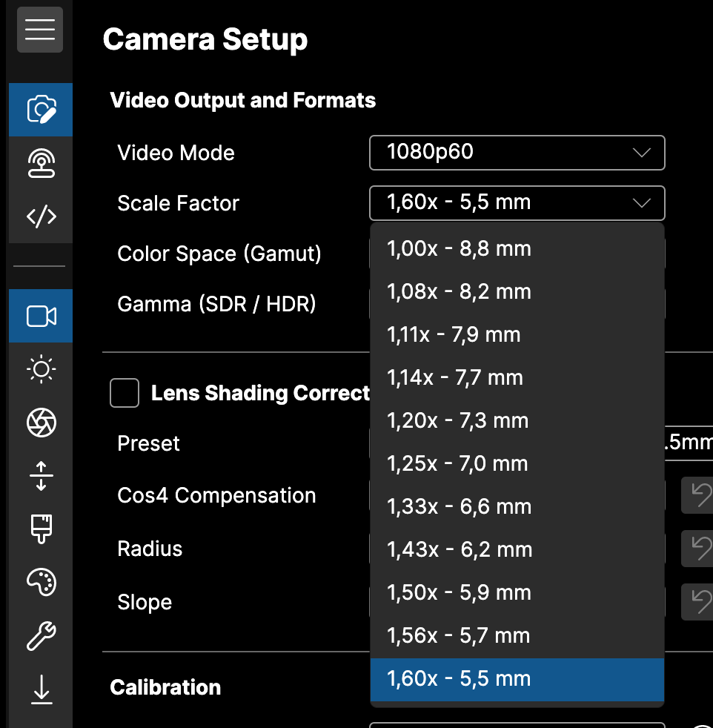Open the aperture iris sidebar icon
The width and height of the screenshot is (713, 728).
(x=41, y=423)
